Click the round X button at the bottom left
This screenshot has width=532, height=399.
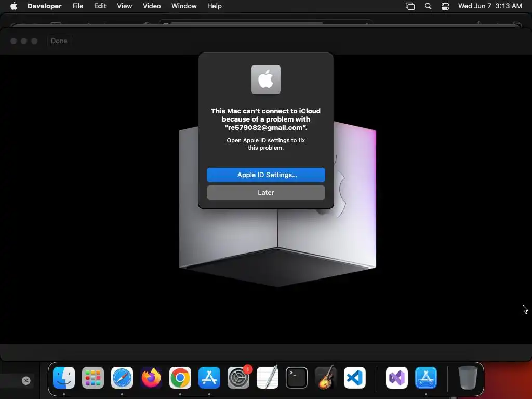point(26,381)
